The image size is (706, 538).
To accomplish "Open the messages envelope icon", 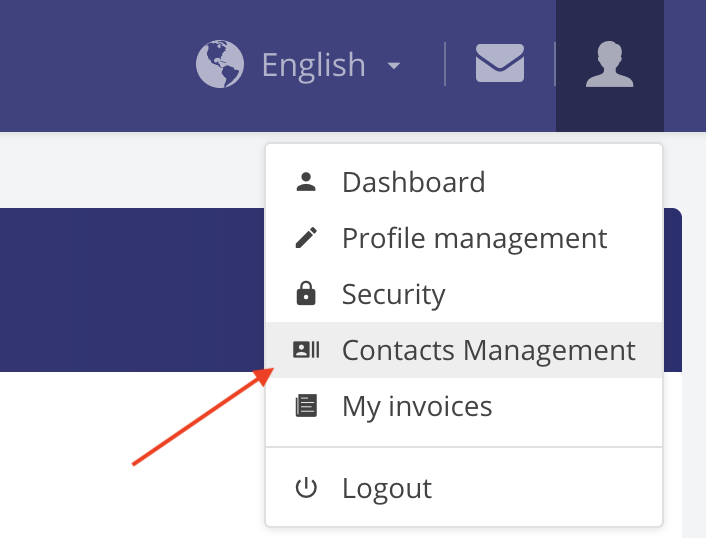I will point(500,63).
